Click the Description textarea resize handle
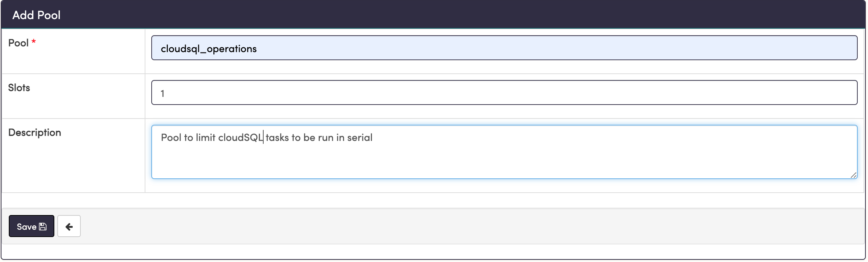This screenshot has width=868, height=262. click(x=853, y=175)
